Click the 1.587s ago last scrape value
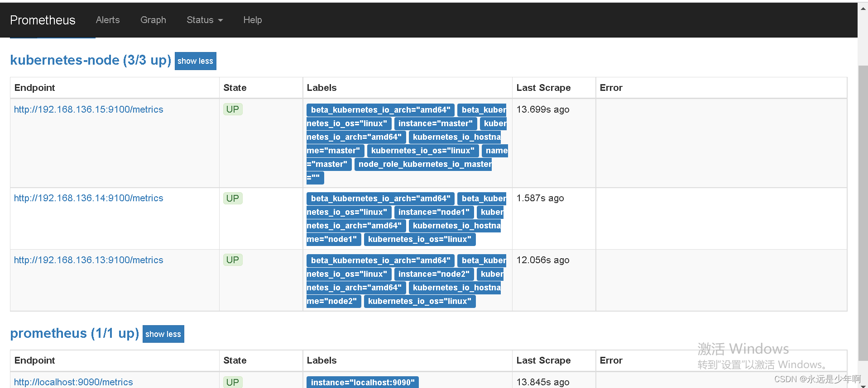868x388 pixels. pyautogui.click(x=540, y=198)
